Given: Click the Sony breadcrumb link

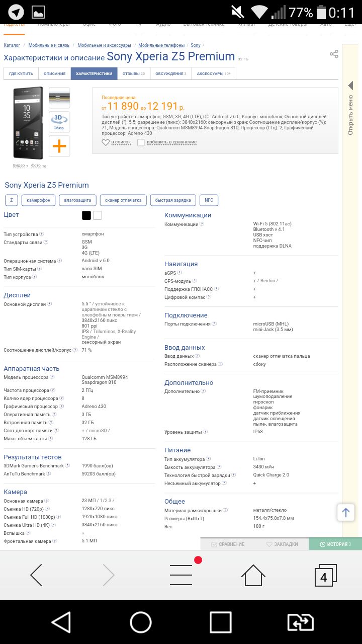Looking at the screenshot, I should tap(196, 45).
